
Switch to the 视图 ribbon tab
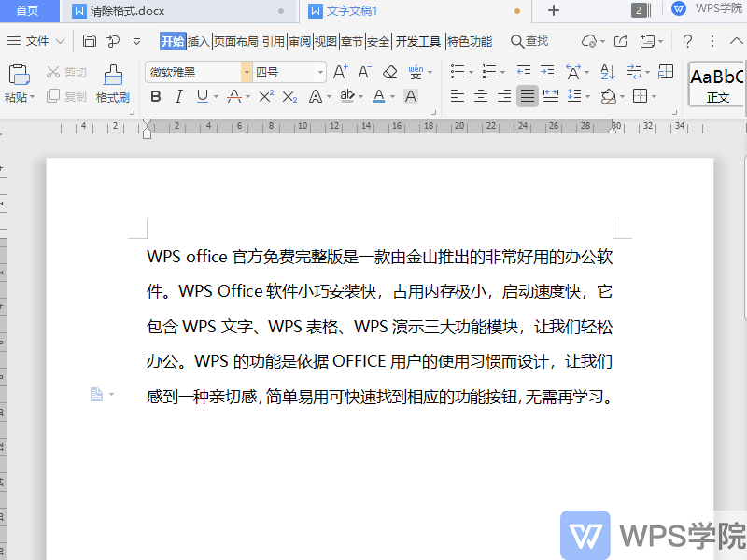tap(326, 41)
